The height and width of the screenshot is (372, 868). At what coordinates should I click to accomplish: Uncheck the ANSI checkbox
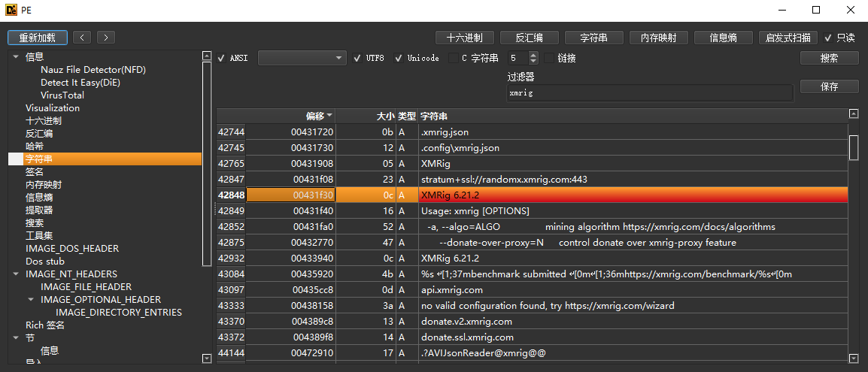221,58
